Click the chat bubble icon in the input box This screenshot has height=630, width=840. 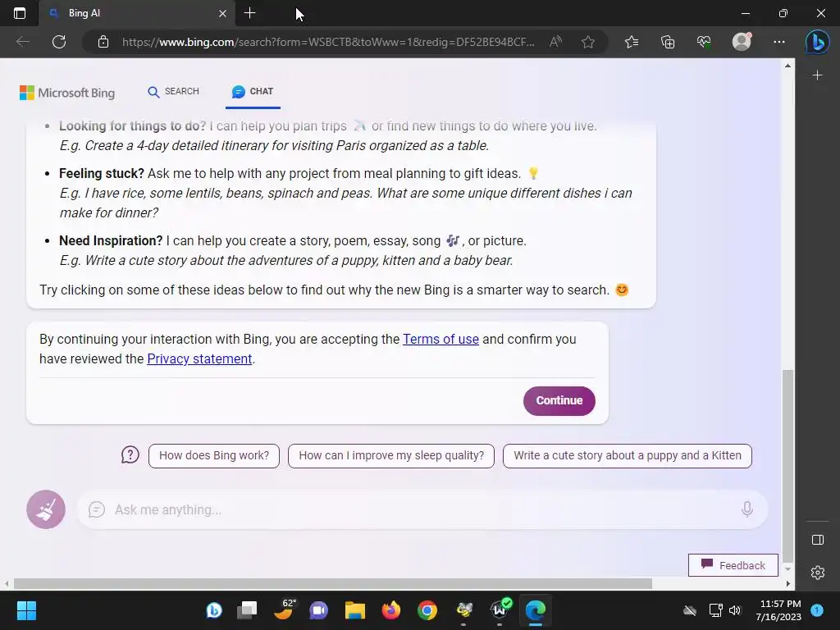point(97,509)
